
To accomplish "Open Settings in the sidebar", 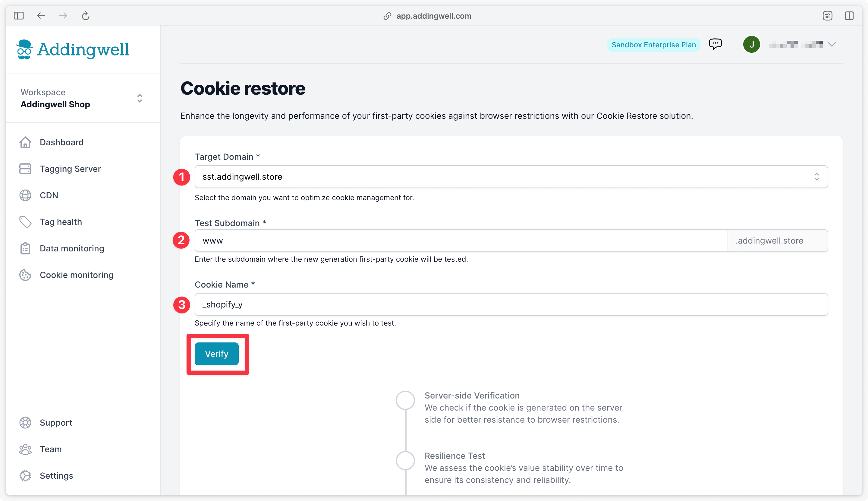I will (56, 475).
